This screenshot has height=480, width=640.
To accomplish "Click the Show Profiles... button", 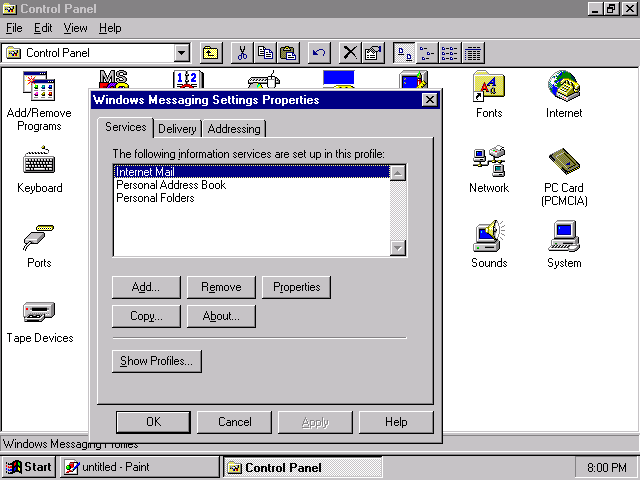I will (157, 361).
